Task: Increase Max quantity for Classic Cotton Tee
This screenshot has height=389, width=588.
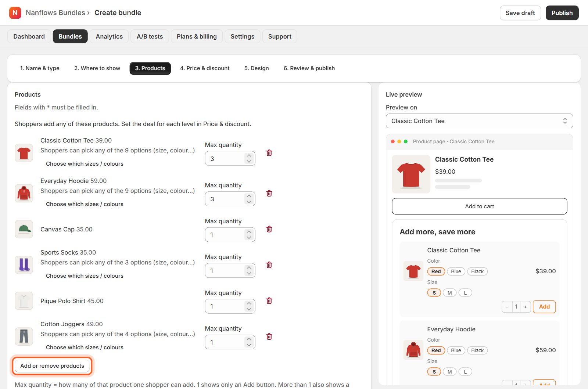Action: point(249,156)
